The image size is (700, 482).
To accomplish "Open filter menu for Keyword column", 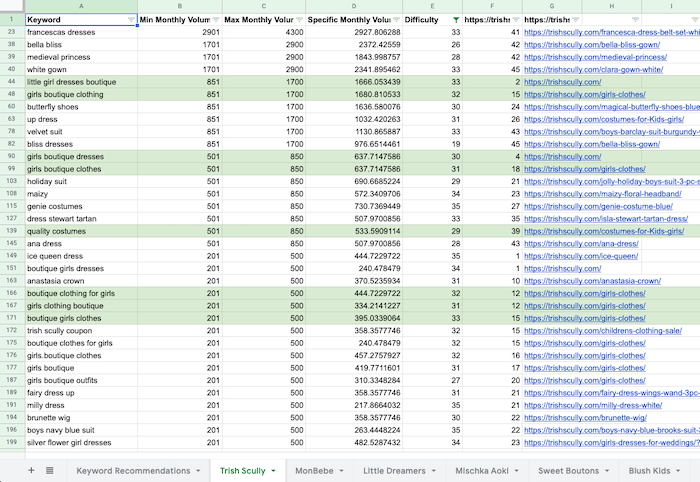I will [131, 20].
